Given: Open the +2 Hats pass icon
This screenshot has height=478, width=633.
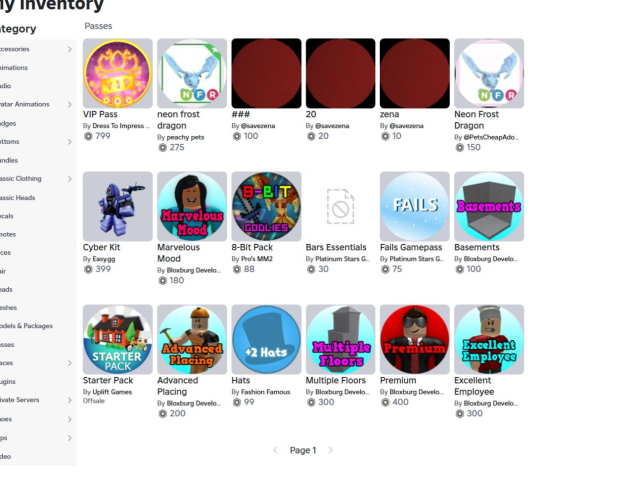Looking at the screenshot, I should pyautogui.click(x=266, y=339).
